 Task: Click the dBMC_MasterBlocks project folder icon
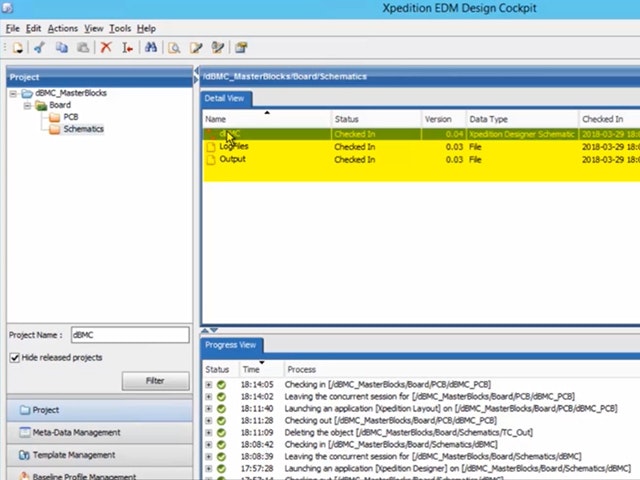27,93
